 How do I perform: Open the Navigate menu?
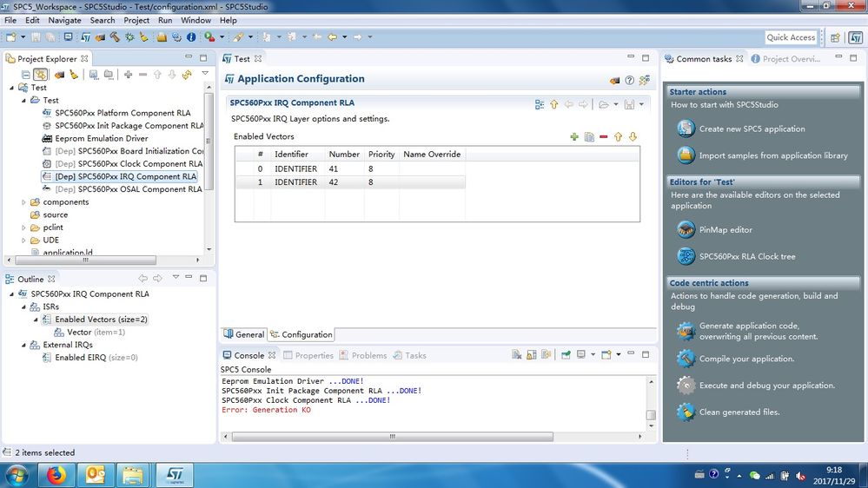pyautogui.click(x=64, y=20)
